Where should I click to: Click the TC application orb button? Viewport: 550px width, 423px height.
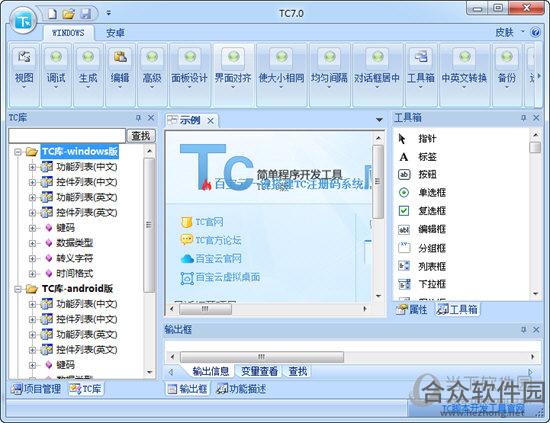[23, 21]
